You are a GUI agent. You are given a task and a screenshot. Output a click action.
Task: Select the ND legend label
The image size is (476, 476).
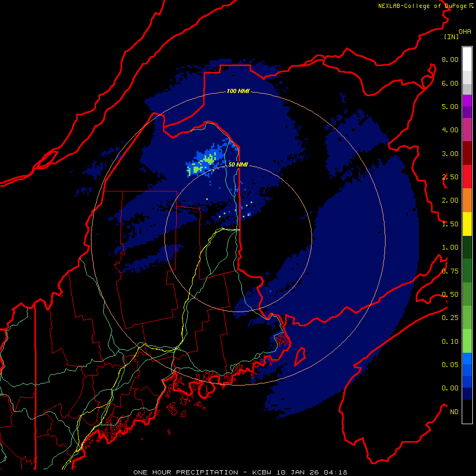coord(454,412)
